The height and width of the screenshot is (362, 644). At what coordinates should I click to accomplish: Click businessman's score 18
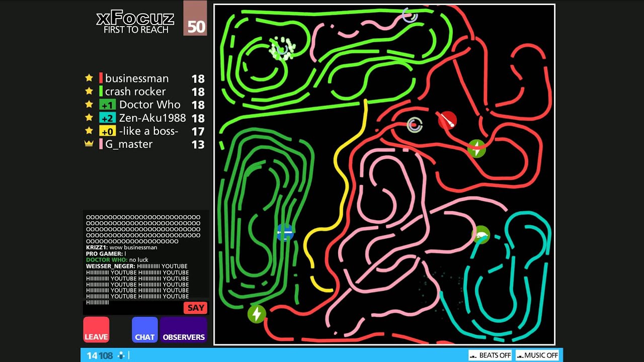pyautogui.click(x=198, y=78)
